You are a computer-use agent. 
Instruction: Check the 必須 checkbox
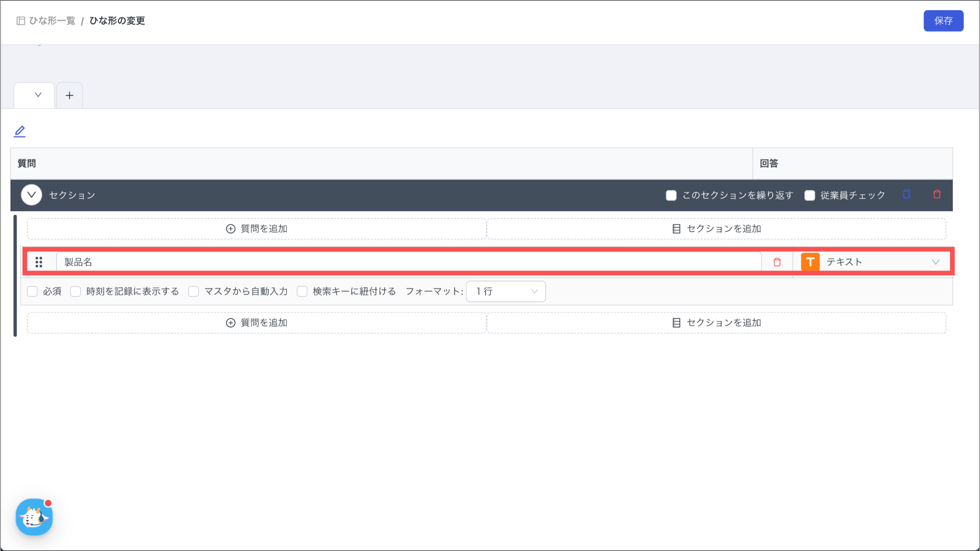coord(33,292)
